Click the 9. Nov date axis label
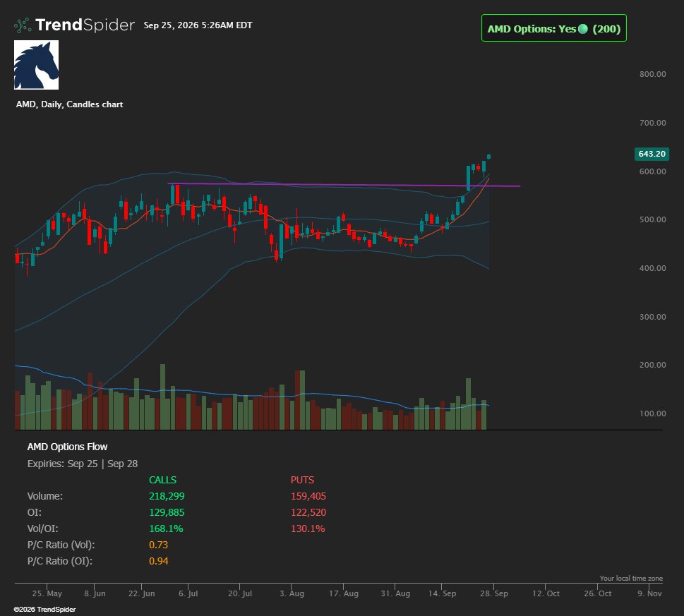The image size is (684, 616). click(x=649, y=593)
